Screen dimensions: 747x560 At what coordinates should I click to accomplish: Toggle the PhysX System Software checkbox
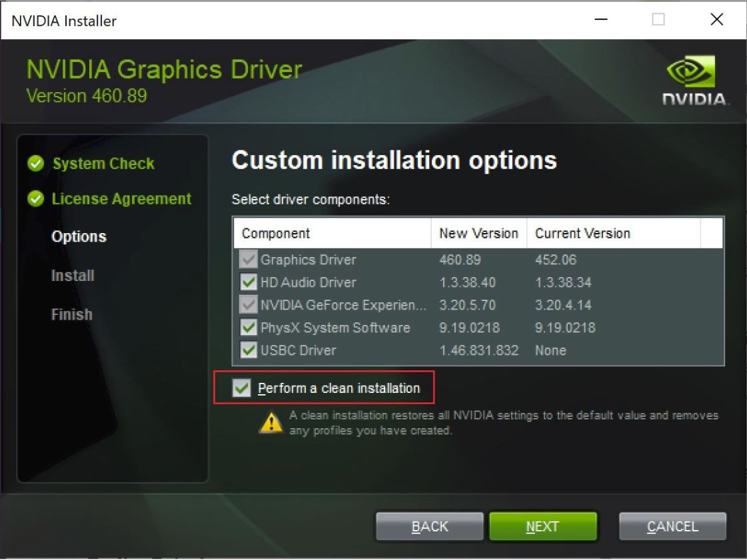[249, 328]
